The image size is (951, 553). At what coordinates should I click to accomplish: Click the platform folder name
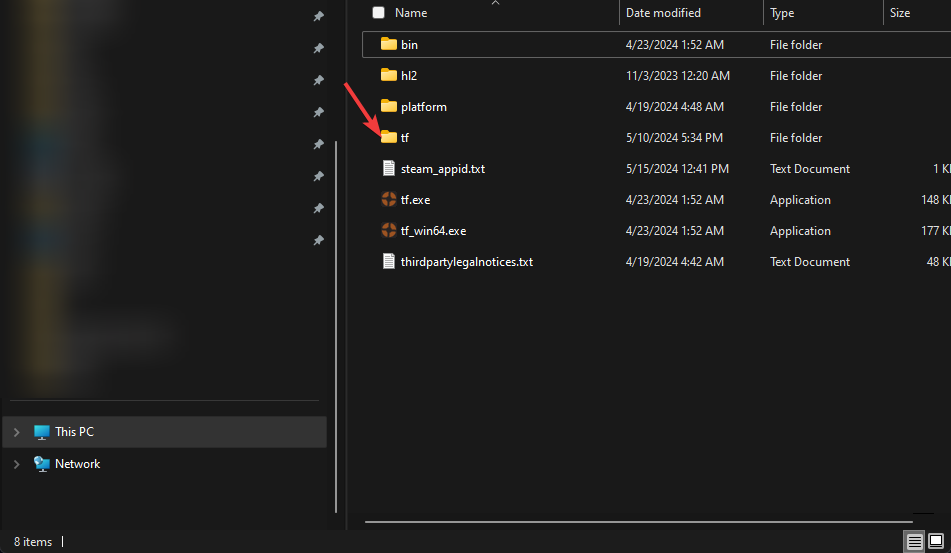tap(423, 107)
